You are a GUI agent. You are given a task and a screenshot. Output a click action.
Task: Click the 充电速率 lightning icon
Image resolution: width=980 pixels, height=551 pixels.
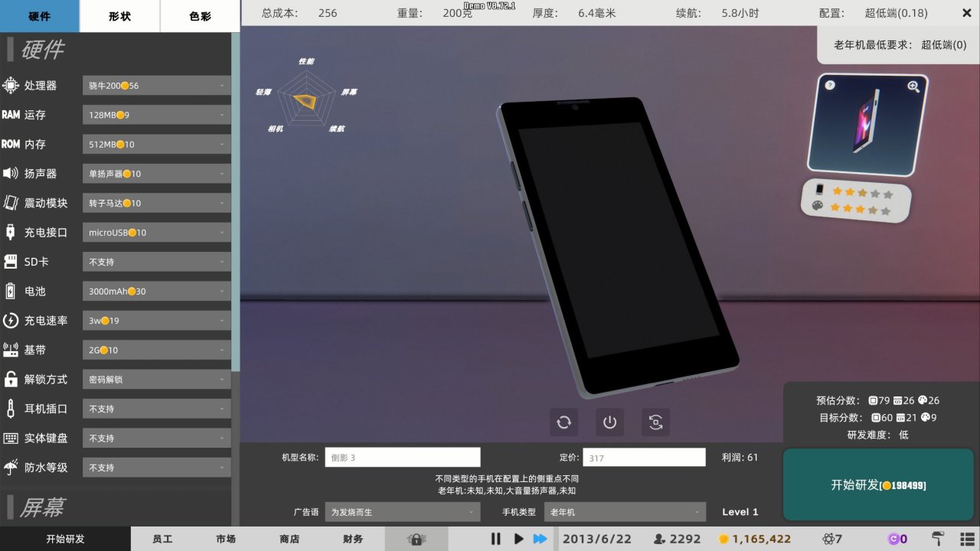pyautogui.click(x=11, y=321)
